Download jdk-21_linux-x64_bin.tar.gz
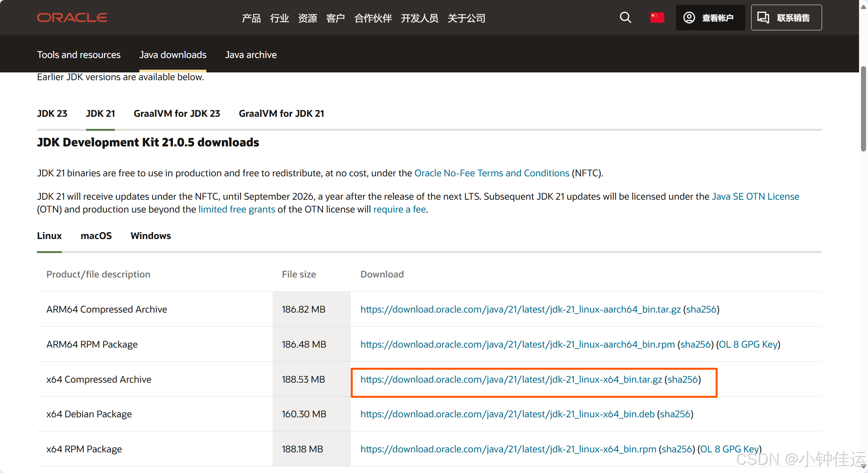 click(x=511, y=379)
